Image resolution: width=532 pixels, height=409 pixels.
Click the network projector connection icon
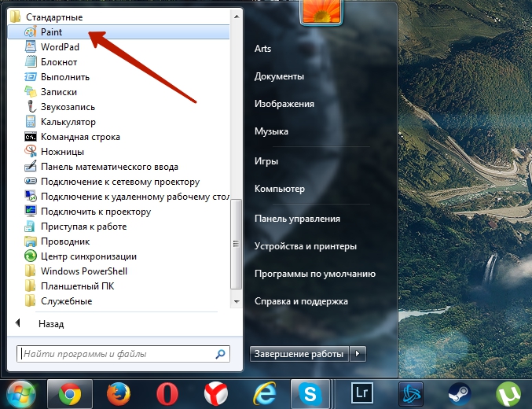pos(31,182)
